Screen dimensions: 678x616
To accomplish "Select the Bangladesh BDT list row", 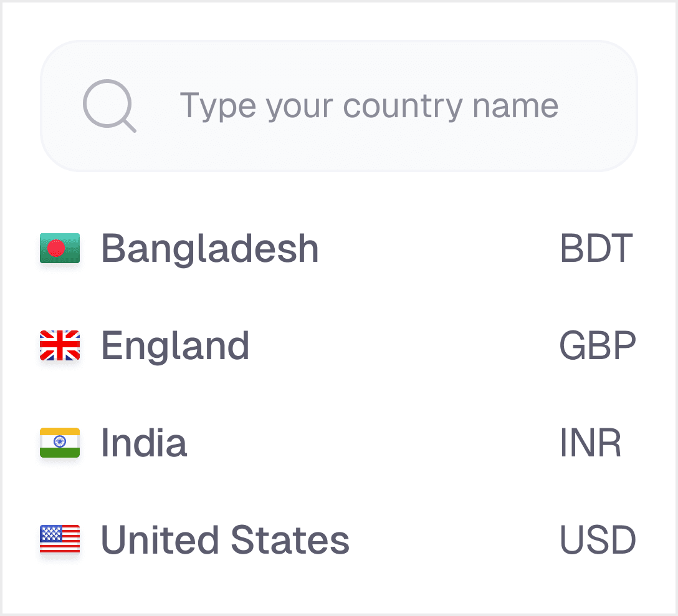I will pos(436,248).
